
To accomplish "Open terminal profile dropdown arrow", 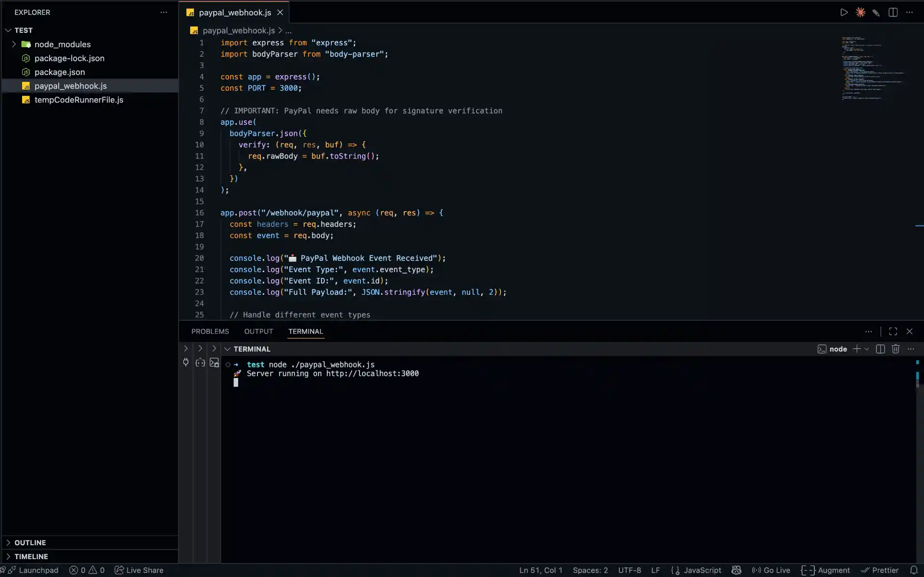I will pyautogui.click(x=866, y=349).
